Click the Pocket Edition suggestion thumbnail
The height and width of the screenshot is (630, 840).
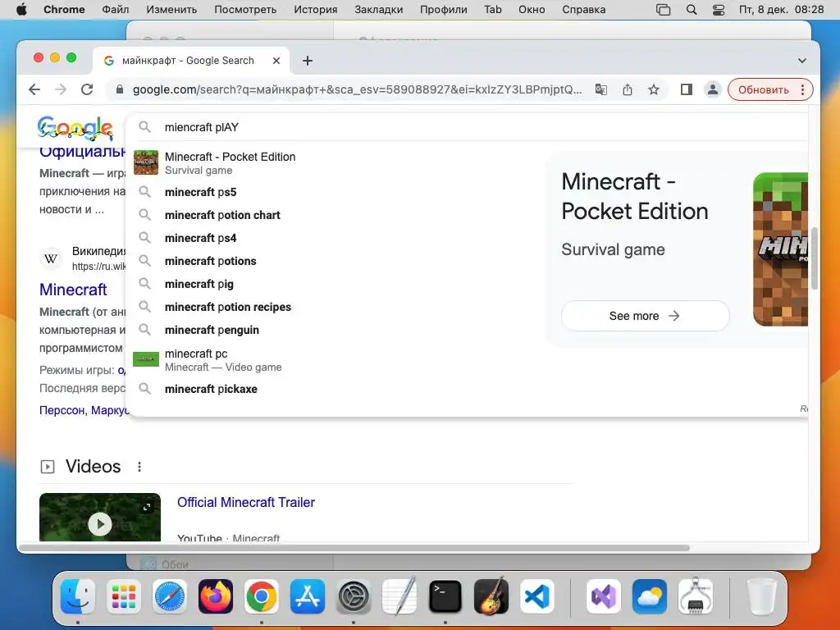point(146,162)
